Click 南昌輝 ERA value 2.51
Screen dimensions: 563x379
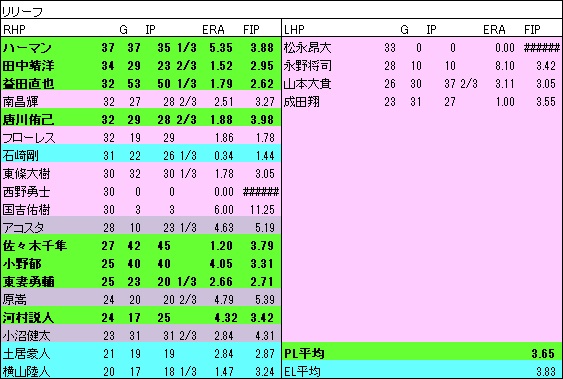click(x=224, y=102)
